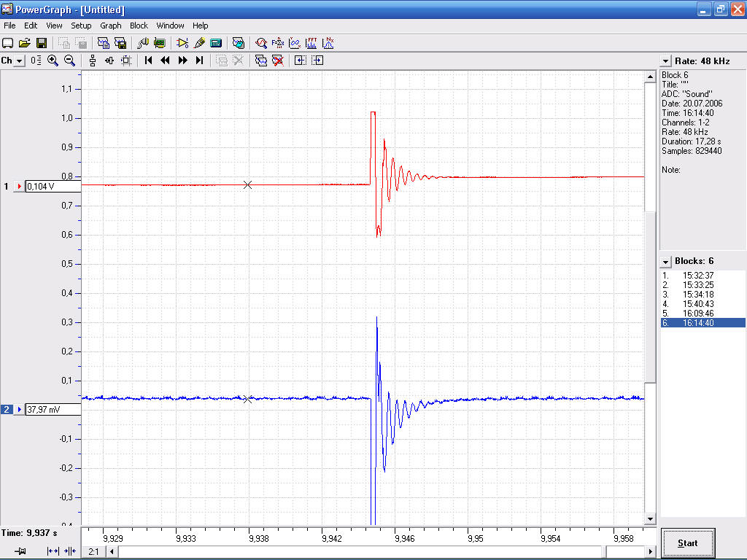This screenshot has height=560, width=747.
Task: Open the ADC hardware card icon
Action: 160,43
